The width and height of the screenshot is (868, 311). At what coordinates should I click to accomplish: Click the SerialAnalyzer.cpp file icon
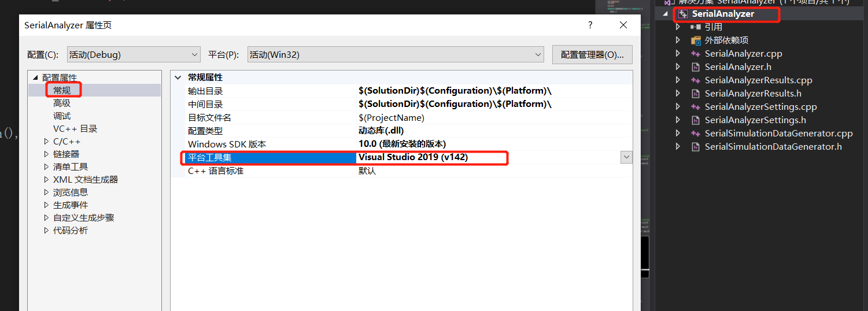click(696, 54)
